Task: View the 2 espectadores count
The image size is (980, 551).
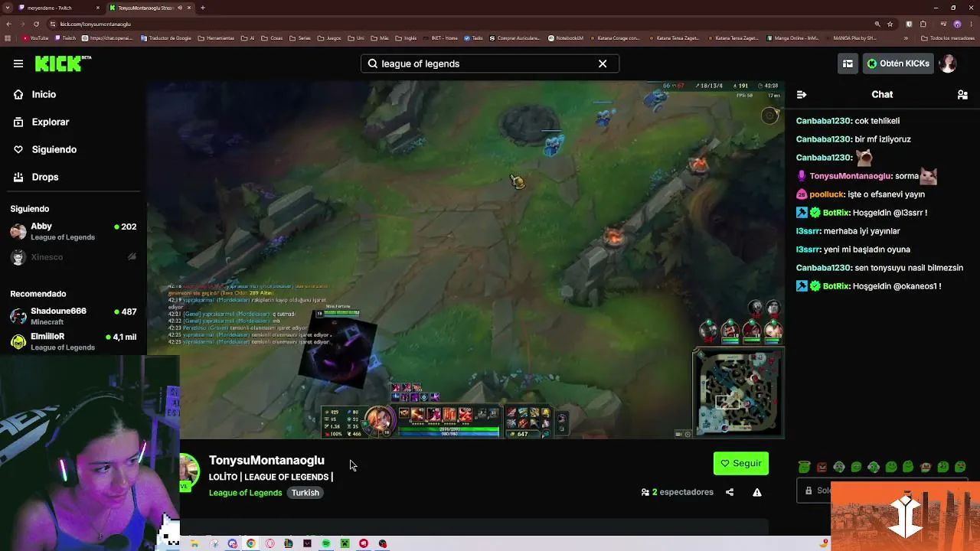Action: 678,492
